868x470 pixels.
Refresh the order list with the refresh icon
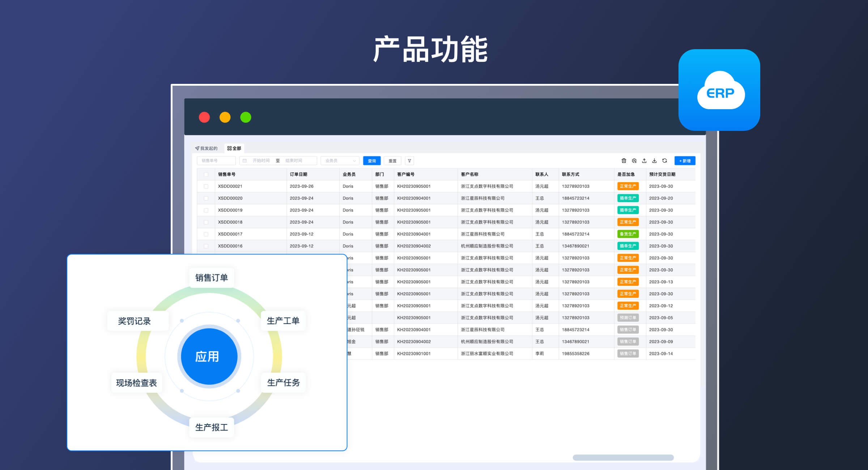[665, 161]
